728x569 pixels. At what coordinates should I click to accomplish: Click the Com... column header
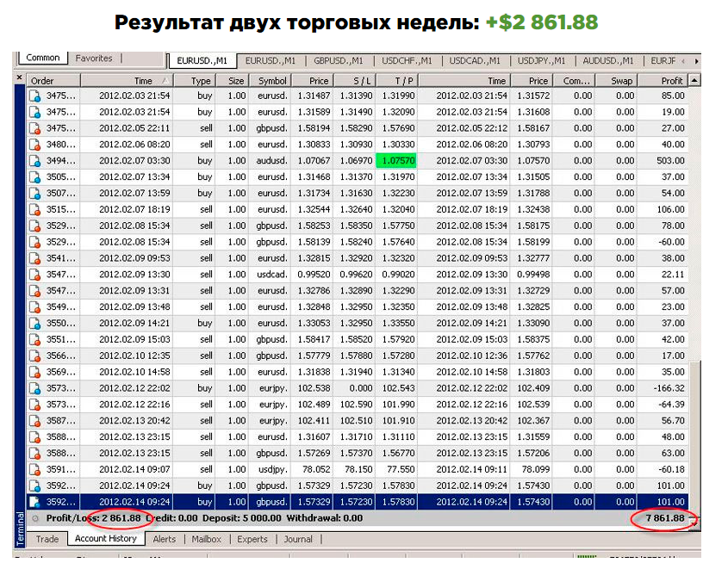click(574, 81)
